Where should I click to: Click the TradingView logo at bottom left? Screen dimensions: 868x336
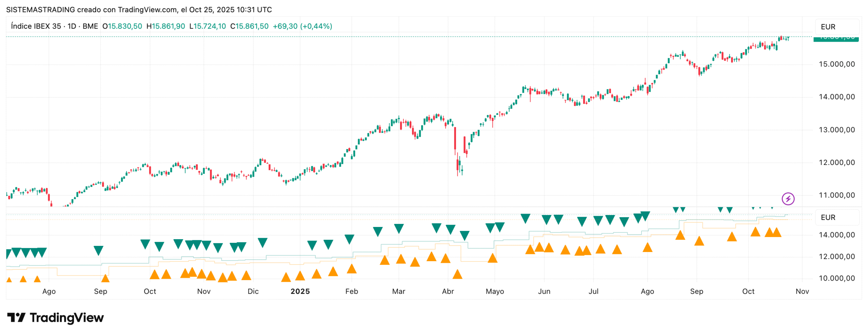[x=55, y=317]
